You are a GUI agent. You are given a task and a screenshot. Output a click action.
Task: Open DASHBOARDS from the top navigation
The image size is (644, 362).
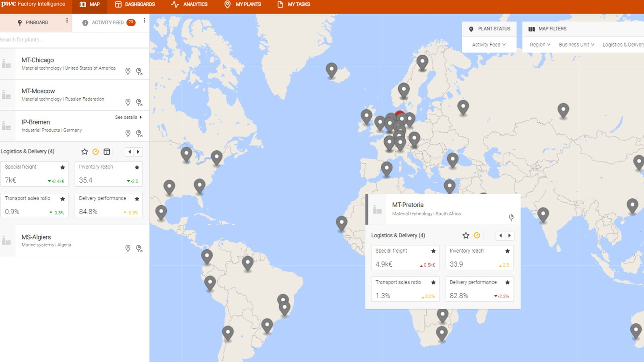(x=136, y=4)
